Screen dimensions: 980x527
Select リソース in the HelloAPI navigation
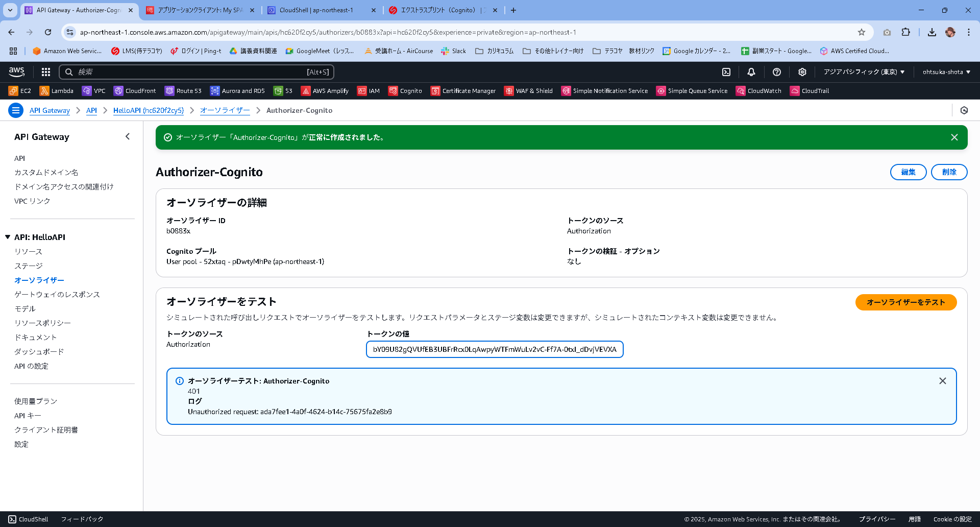[x=29, y=252]
